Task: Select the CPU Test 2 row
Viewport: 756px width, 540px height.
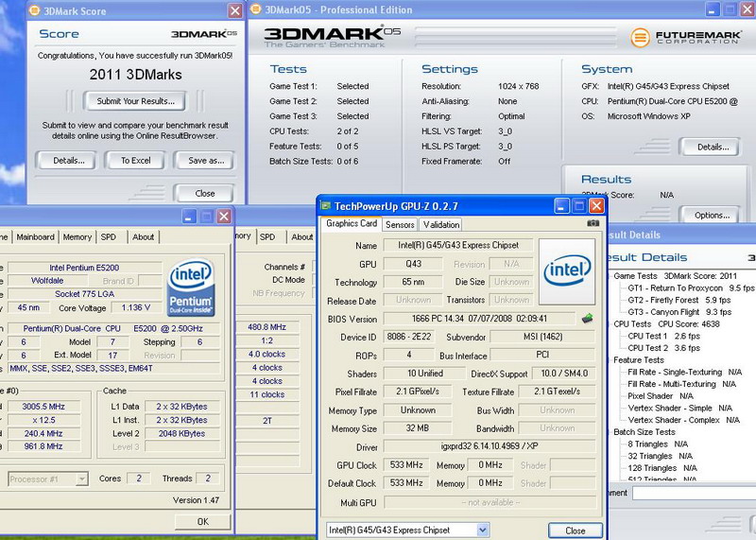Action: pyautogui.click(x=664, y=348)
